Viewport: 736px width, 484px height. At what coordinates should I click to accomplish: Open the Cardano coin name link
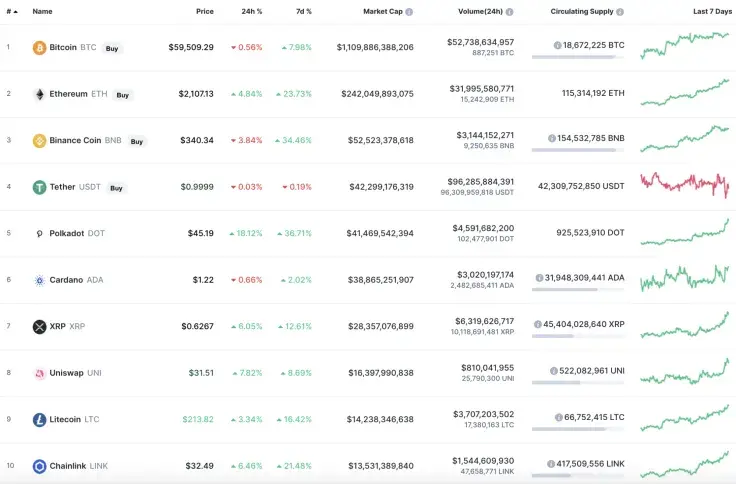66,280
